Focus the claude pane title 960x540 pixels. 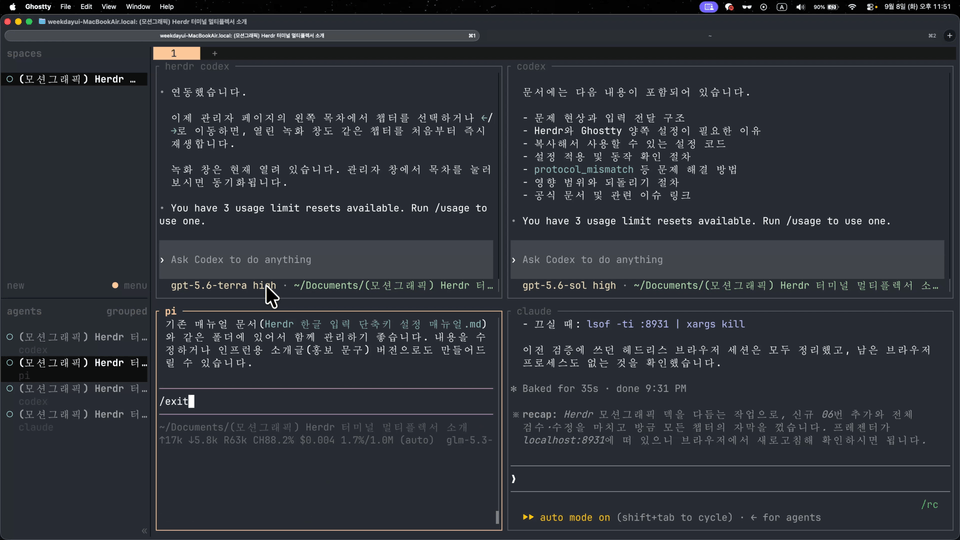pos(533,311)
